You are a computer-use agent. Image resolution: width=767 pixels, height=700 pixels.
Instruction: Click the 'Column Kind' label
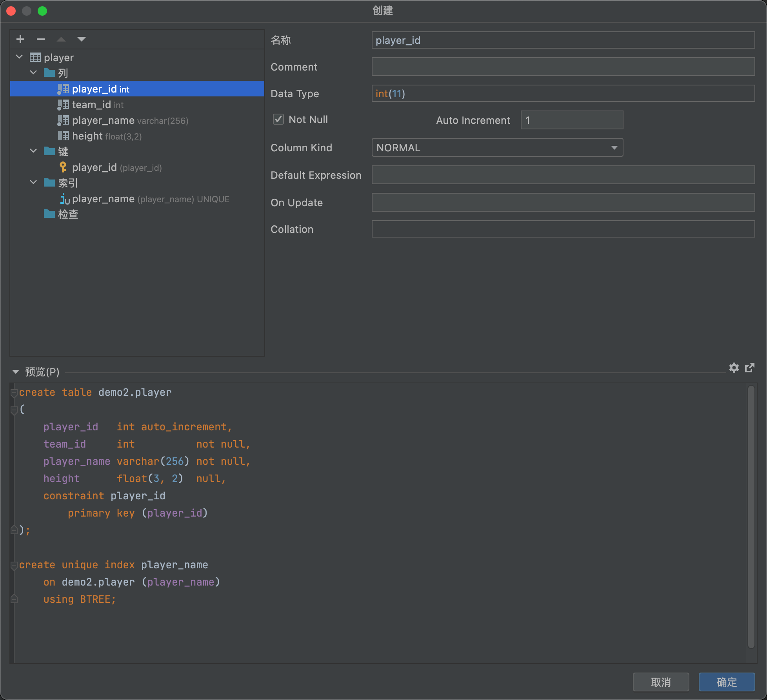(x=301, y=148)
